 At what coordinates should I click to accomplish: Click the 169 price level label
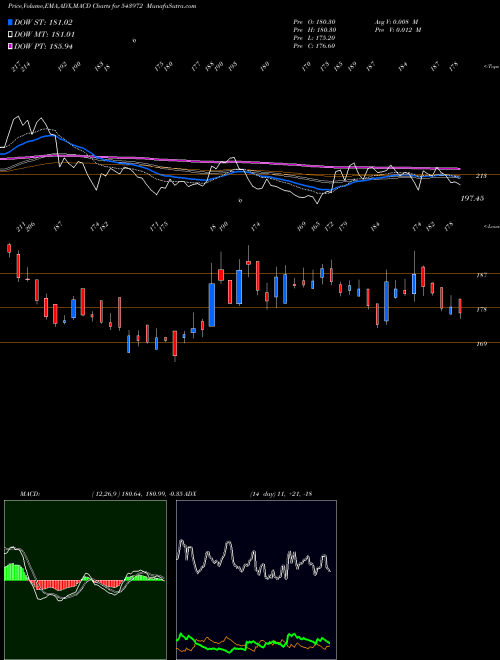pyautogui.click(x=481, y=344)
